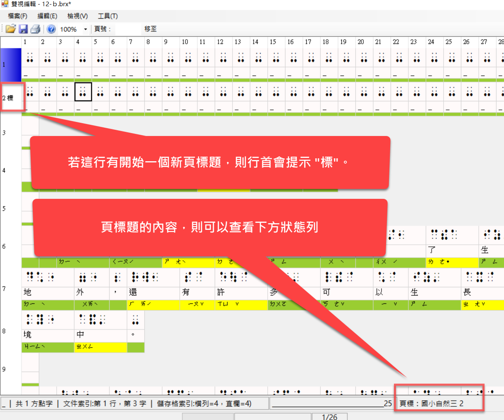Select column header 10
Viewport: 504px width, 420px height.
[185, 42]
